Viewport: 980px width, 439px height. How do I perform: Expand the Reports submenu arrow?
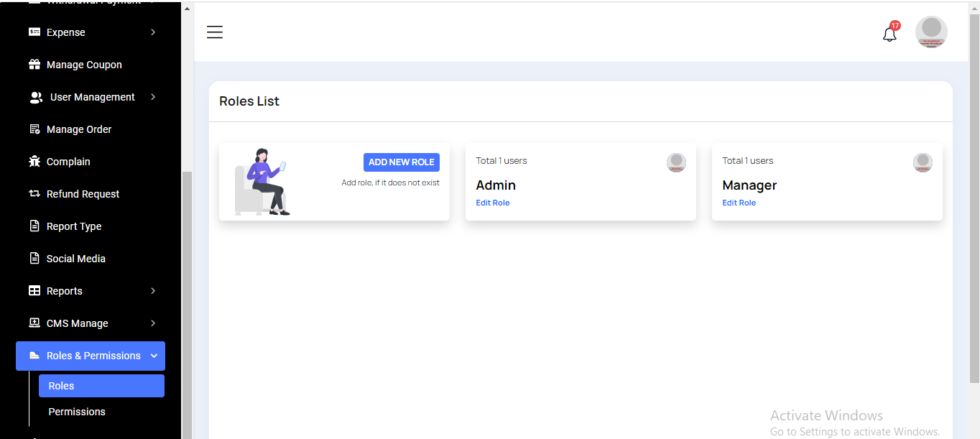(x=153, y=291)
